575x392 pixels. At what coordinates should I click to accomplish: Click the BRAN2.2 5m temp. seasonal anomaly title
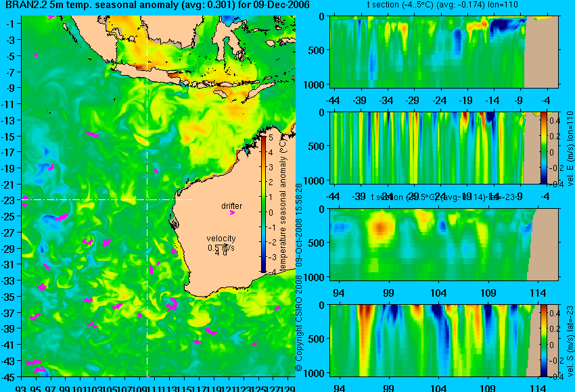(158, 5)
